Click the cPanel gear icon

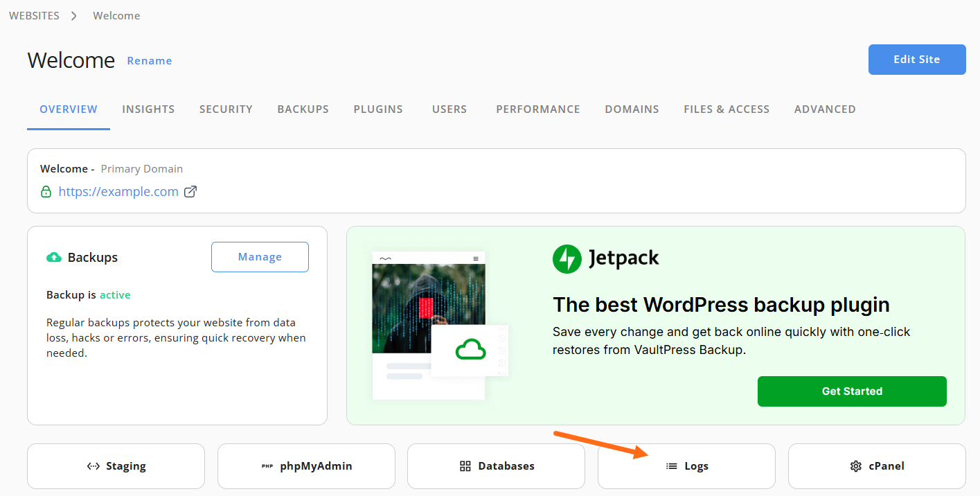pyautogui.click(x=855, y=466)
